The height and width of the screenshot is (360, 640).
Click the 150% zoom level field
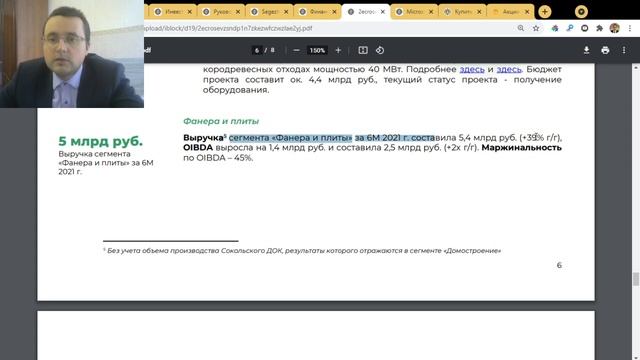coord(317,50)
